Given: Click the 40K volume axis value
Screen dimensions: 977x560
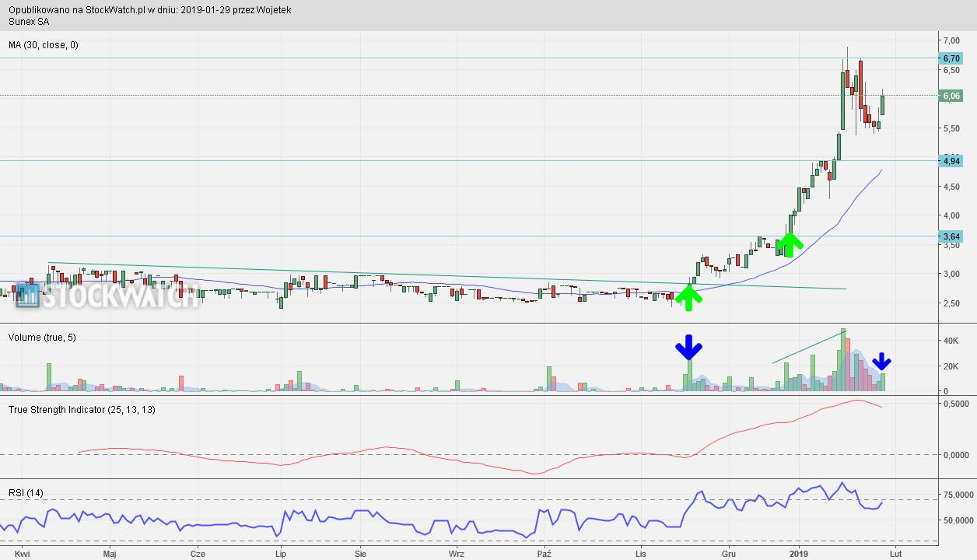Looking at the screenshot, I should click(950, 341).
